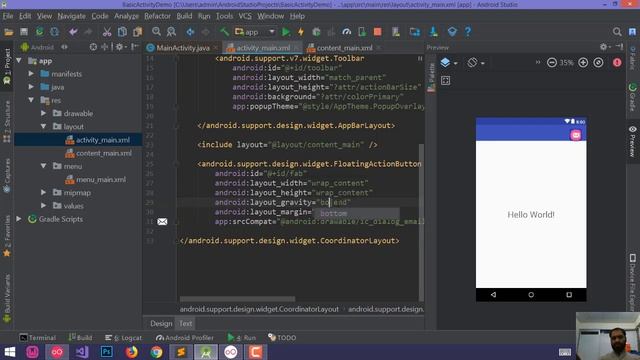640x360 pixels.
Task: Select content_main.xml in project tree
Action: [98, 153]
